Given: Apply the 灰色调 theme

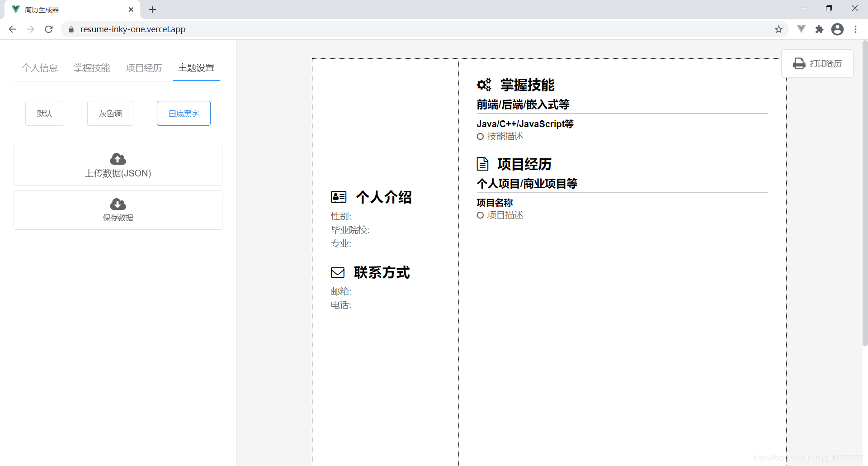Looking at the screenshot, I should pyautogui.click(x=110, y=114).
